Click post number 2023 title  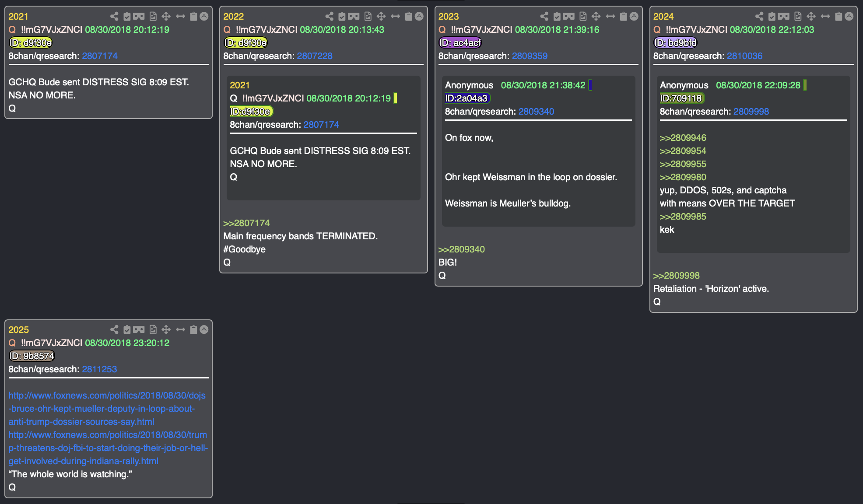point(449,17)
